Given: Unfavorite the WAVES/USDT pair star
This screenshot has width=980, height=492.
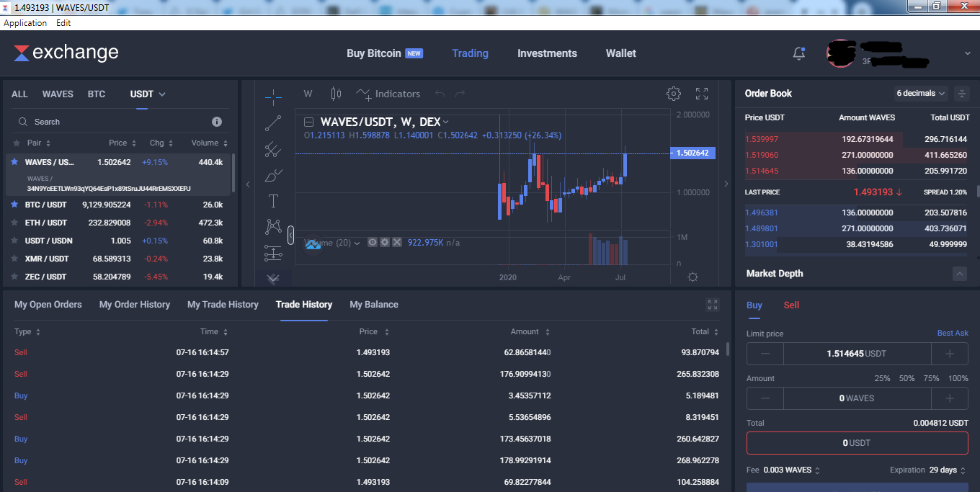Looking at the screenshot, I should pyautogui.click(x=14, y=162).
